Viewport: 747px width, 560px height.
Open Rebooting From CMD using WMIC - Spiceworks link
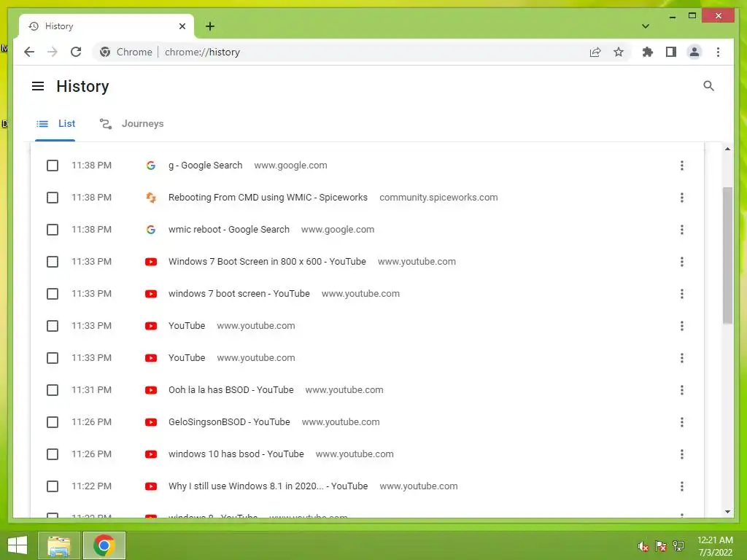pos(268,197)
